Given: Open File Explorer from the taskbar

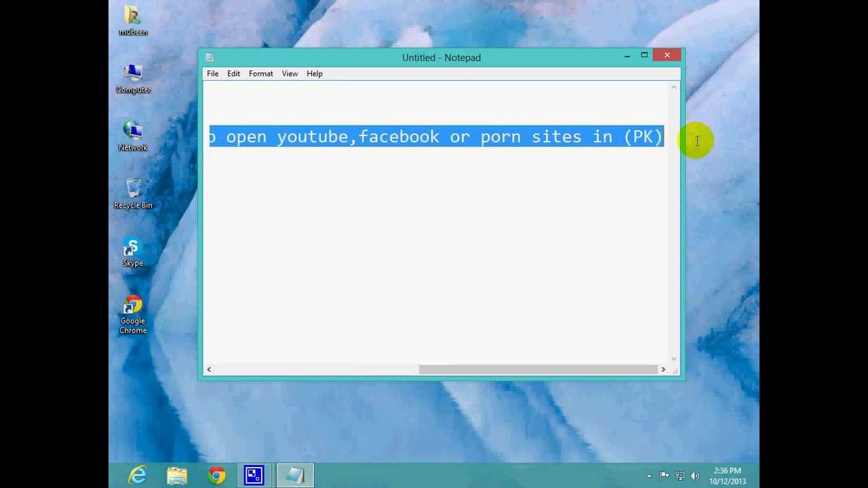Looking at the screenshot, I should [177, 475].
